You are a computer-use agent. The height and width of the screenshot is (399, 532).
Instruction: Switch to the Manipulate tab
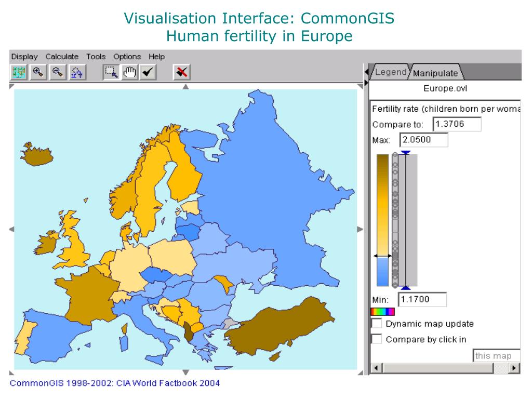pos(436,73)
